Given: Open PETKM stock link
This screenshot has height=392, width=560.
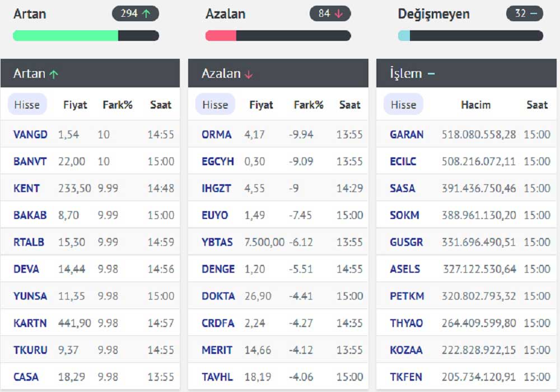Looking at the screenshot, I should tap(407, 296).
